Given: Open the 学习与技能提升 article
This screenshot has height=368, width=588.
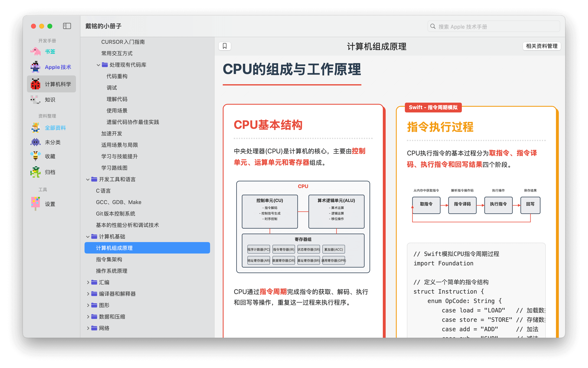Looking at the screenshot, I should pyautogui.click(x=120, y=156).
